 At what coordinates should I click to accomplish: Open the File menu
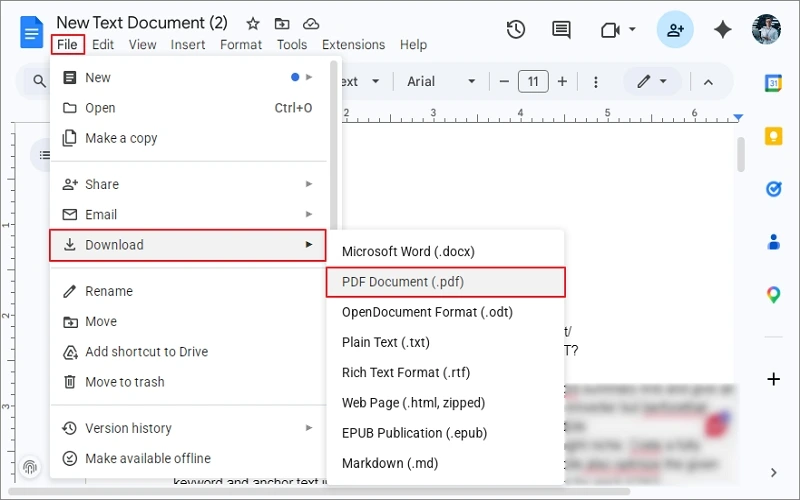point(67,45)
